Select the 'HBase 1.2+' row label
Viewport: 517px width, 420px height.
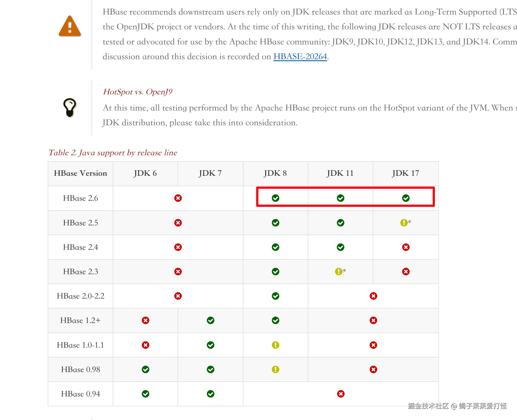[80, 320]
